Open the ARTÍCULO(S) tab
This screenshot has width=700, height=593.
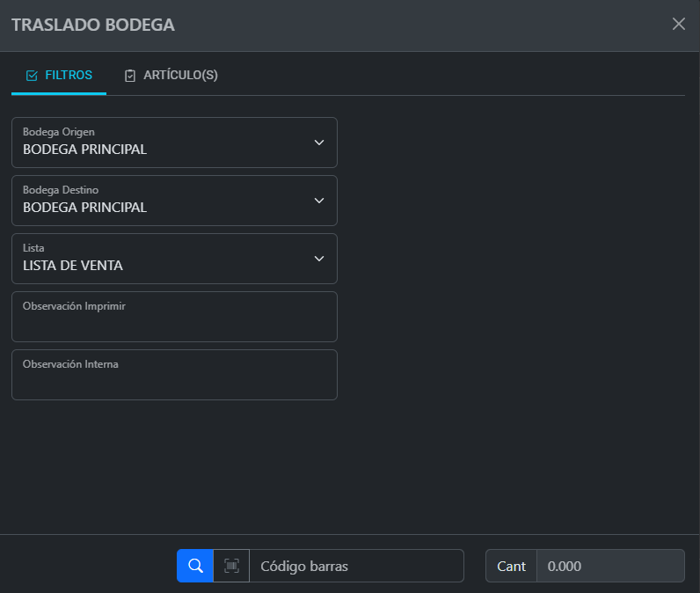171,76
